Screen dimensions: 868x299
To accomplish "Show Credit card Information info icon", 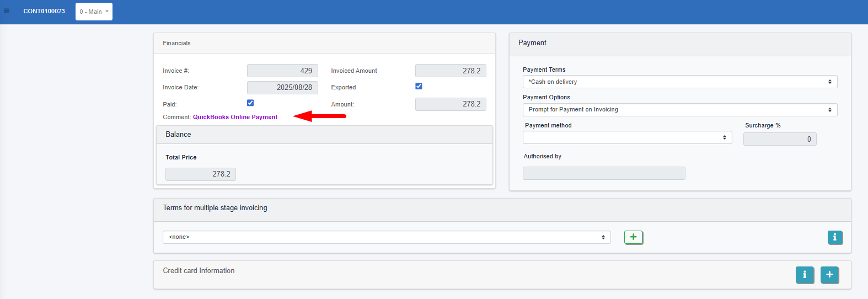I will click(805, 275).
